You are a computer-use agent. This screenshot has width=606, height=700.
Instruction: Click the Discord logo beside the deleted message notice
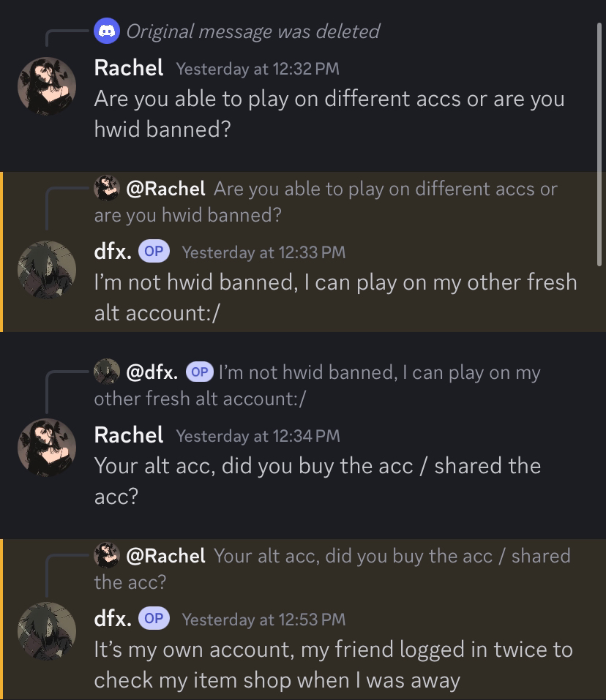107,31
